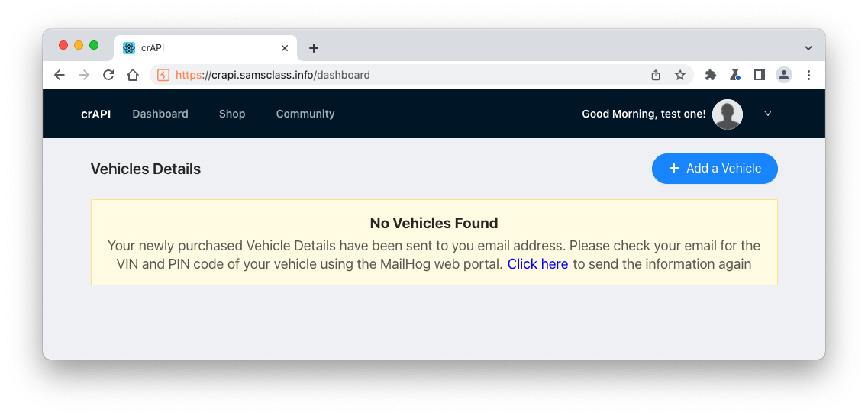Follow the 'Click here' link

coord(537,264)
